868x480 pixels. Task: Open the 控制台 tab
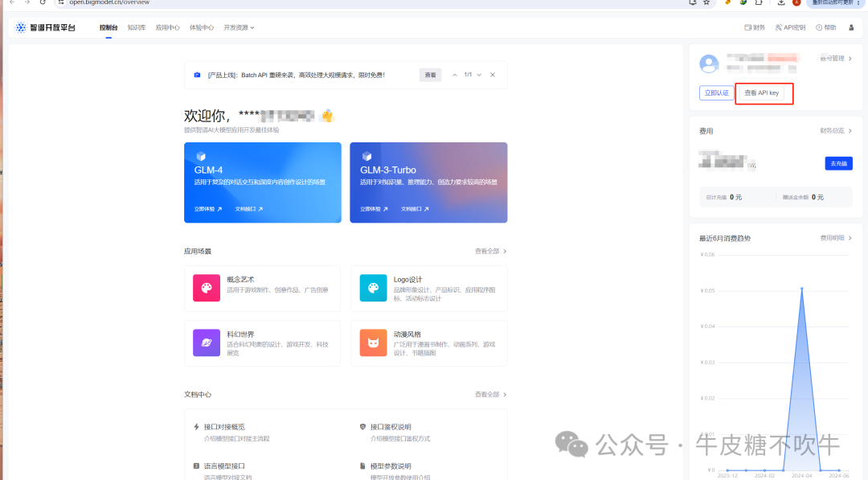point(108,27)
